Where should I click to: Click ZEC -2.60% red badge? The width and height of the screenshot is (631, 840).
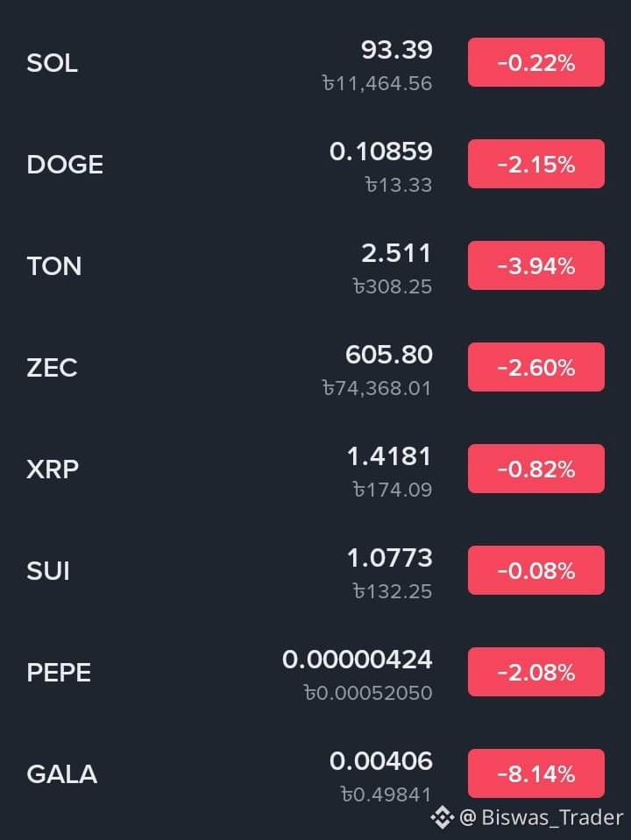[x=536, y=367]
